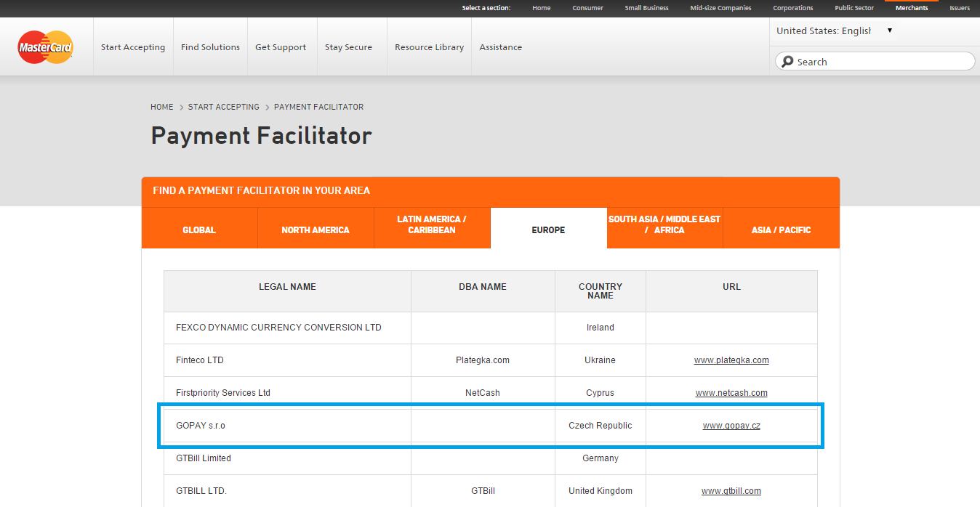Screen dimensions: 980x507
Task: Switch to the NORTH AMERICA tab
Action: click(x=316, y=229)
